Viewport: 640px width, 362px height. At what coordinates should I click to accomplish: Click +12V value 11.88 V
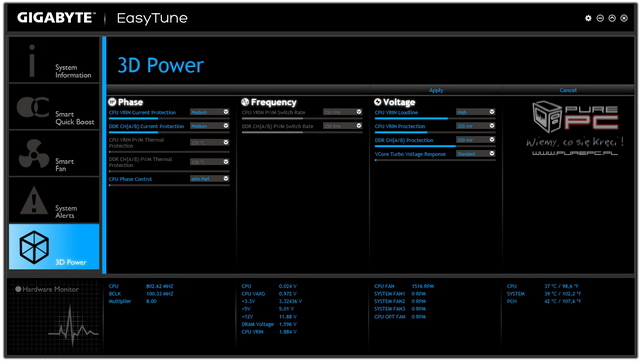[x=288, y=317]
